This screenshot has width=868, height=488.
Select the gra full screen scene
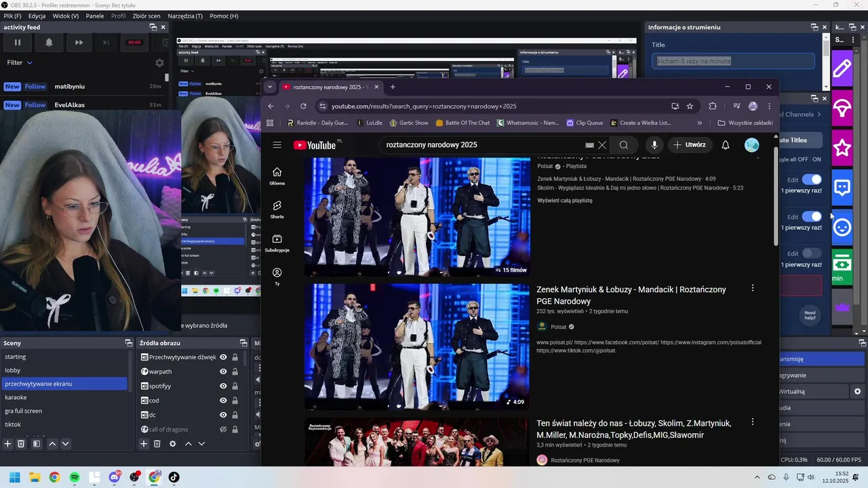pos(64,411)
